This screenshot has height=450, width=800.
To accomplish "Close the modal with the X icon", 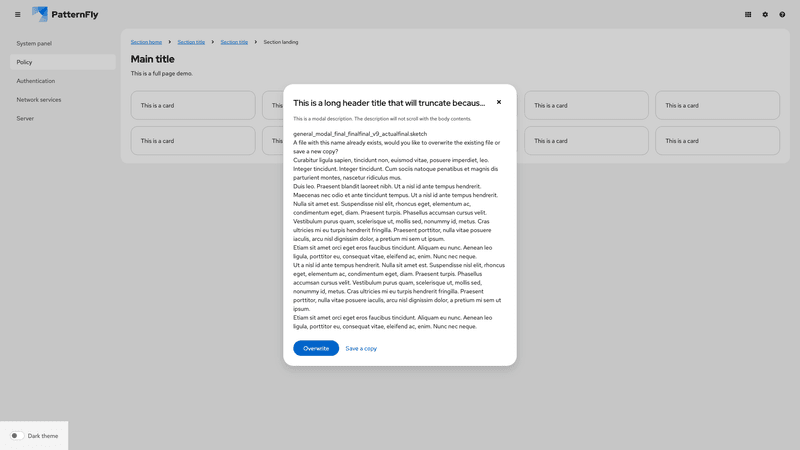I will pos(499,102).
